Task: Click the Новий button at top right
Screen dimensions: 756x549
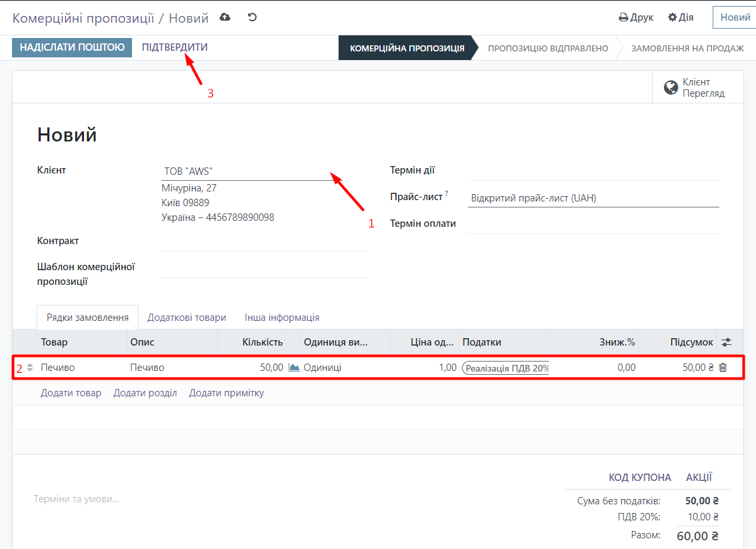Action: tap(735, 17)
